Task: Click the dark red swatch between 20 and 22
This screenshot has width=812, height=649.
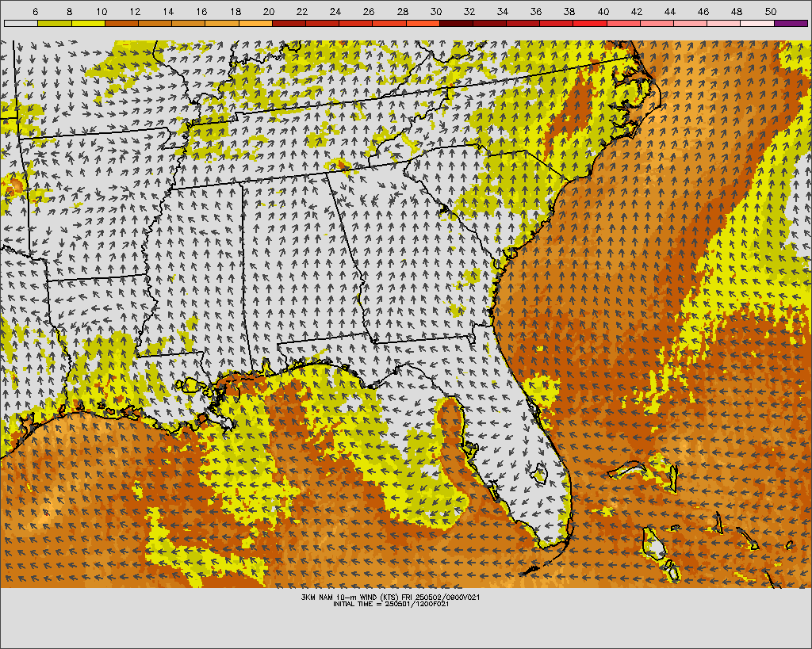Action: [289, 23]
